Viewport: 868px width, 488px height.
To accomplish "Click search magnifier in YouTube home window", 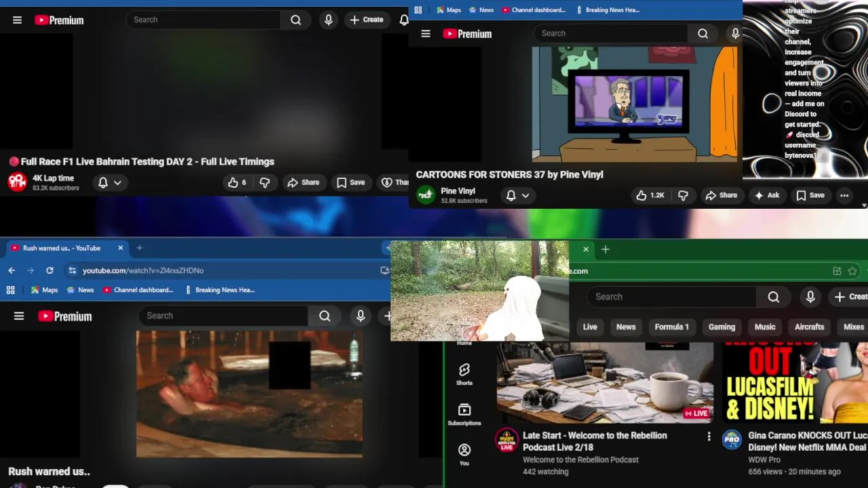I will click(x=774, y=297).
